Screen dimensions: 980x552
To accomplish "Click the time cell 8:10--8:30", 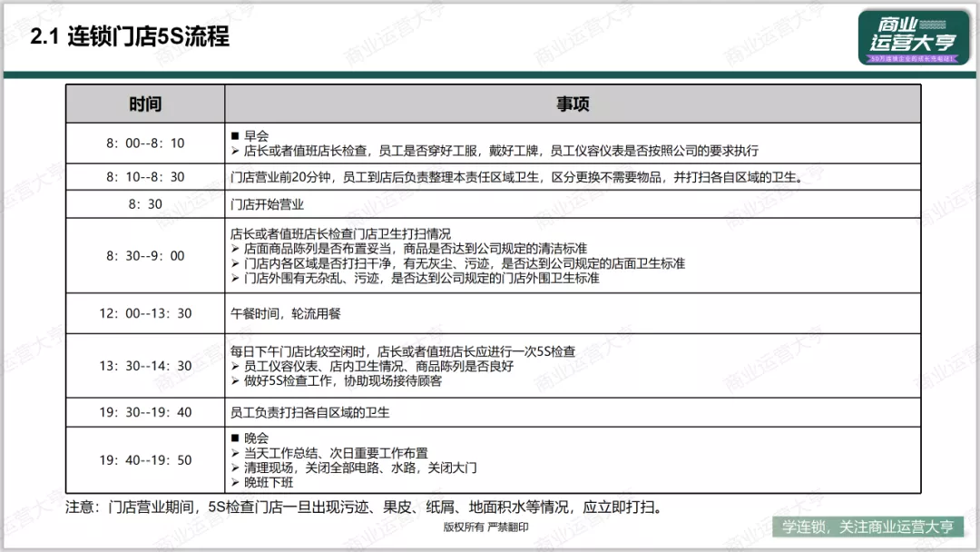I will pyautogui.click(x=145, y=177).
